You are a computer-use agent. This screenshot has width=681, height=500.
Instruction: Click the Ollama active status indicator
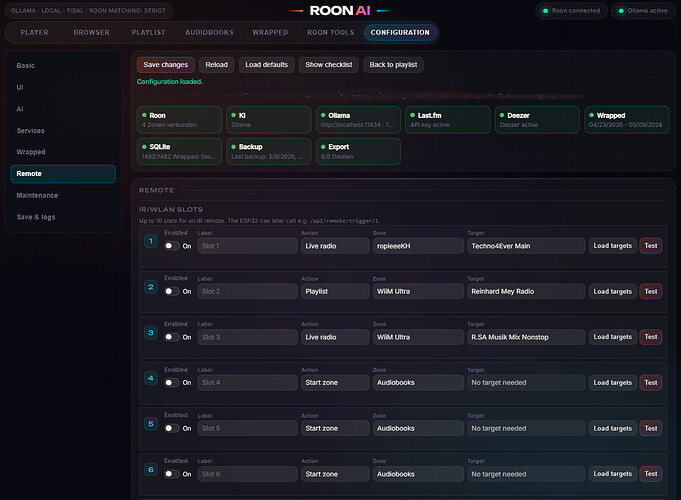(x=643, y=11)
